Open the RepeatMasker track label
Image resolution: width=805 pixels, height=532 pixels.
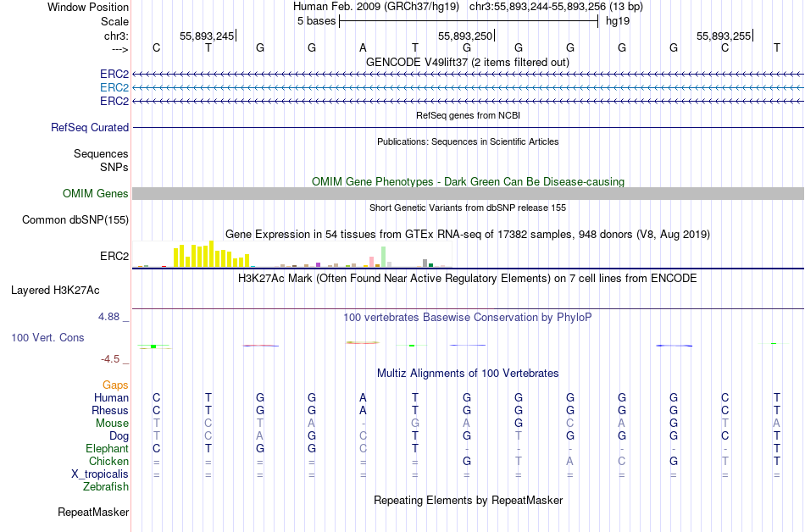pos(93,512)
